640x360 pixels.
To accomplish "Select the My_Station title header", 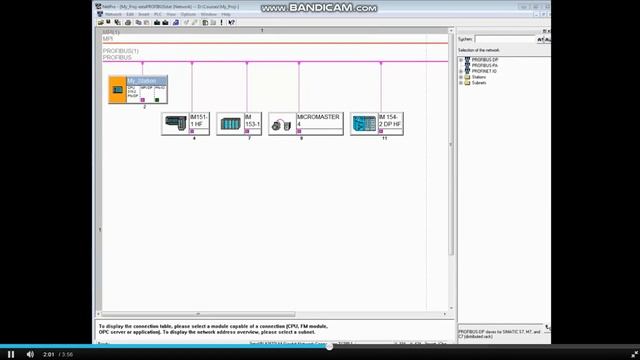I will 147,81.
